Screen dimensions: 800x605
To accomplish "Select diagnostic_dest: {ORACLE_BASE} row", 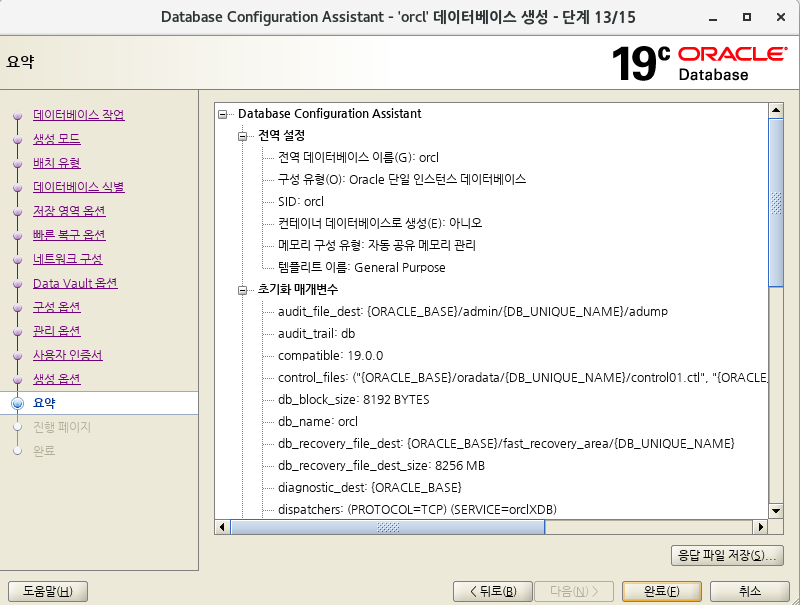I will [370, 488].
